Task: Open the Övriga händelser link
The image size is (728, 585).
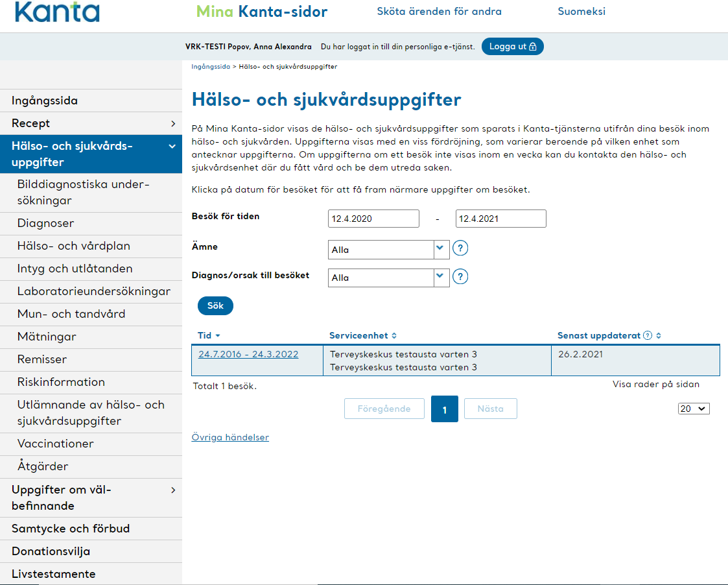Action: tap(230, 437)
